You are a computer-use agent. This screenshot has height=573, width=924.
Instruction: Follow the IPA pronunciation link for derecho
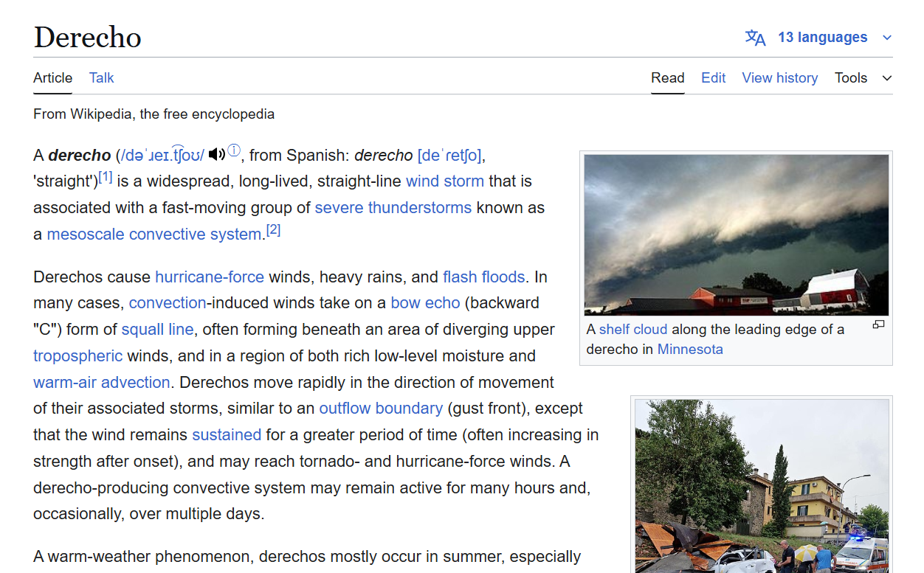163,156
